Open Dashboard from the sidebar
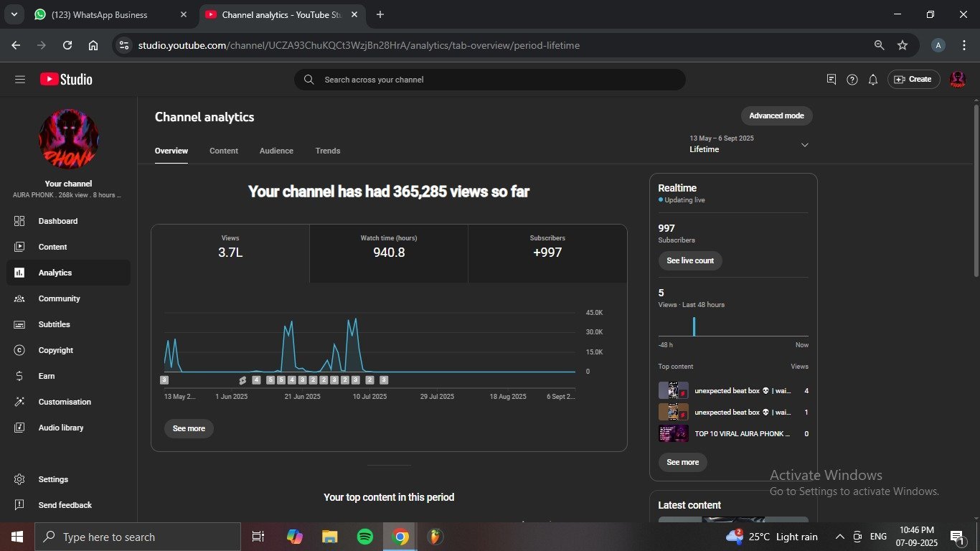Viewport: 980px width, 551px height. tap(57, 221)
